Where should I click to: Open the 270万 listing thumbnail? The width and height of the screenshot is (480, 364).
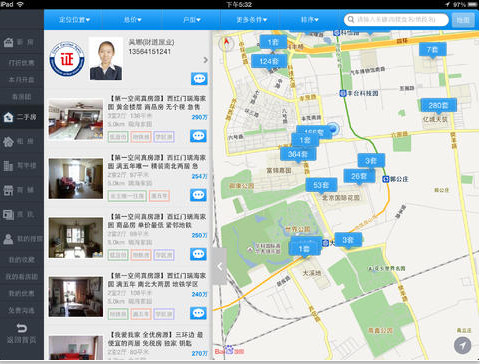click(76, 347)
